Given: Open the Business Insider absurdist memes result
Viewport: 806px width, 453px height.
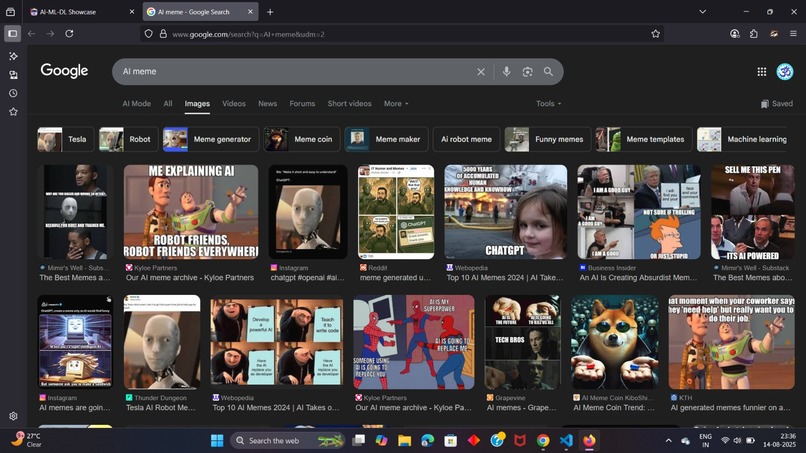Looking at the screenshot, I should [x=638, y=278].
